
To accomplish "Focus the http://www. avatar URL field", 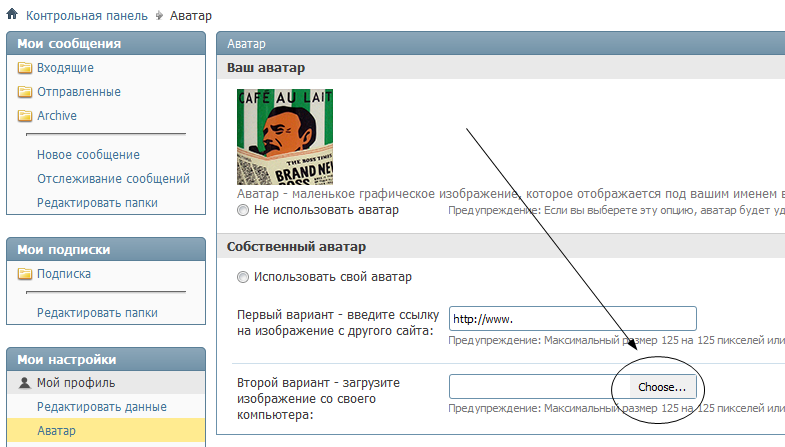I will click(x=573, y=318).
